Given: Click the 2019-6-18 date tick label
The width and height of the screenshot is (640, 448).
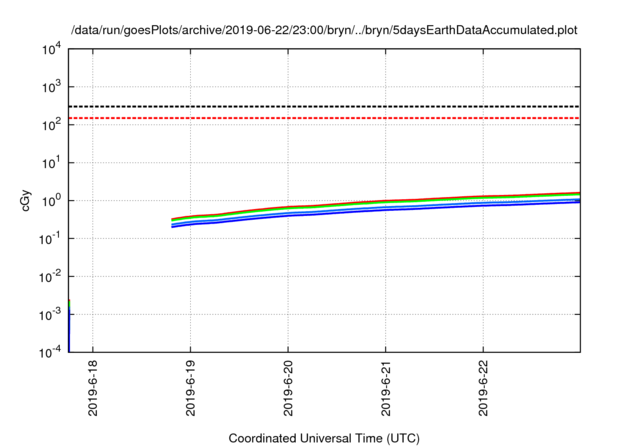Looking at the screenshot, I should (x=93, y=388).
